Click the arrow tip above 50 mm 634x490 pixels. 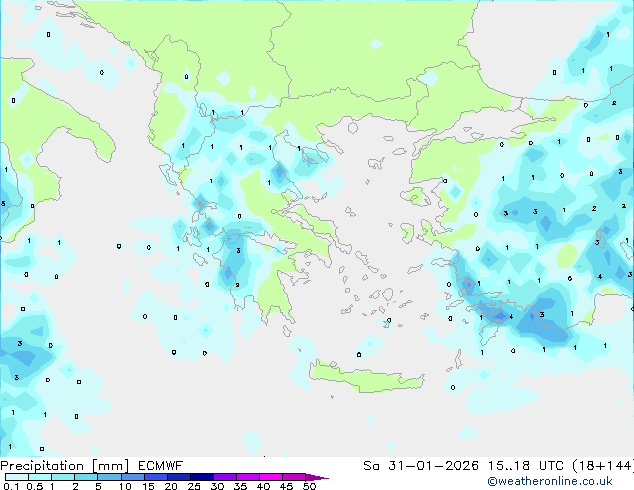click(317, 477)
